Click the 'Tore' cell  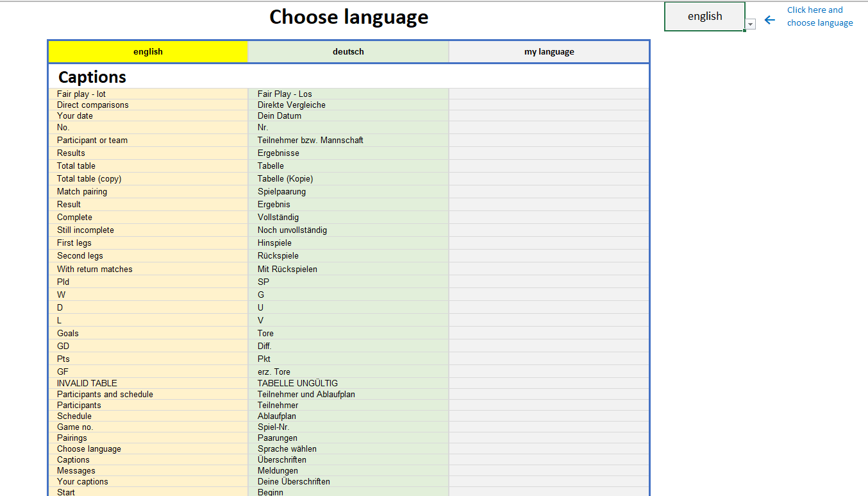tap(348, 333)
